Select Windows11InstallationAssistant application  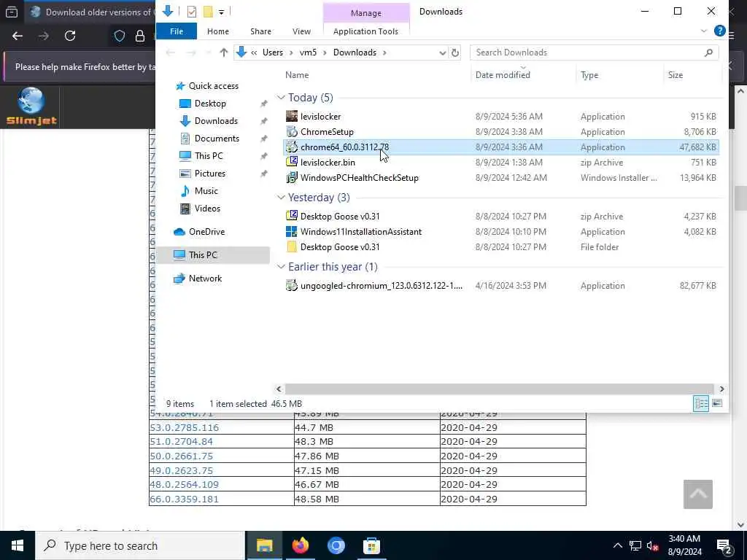click(360, 231)
